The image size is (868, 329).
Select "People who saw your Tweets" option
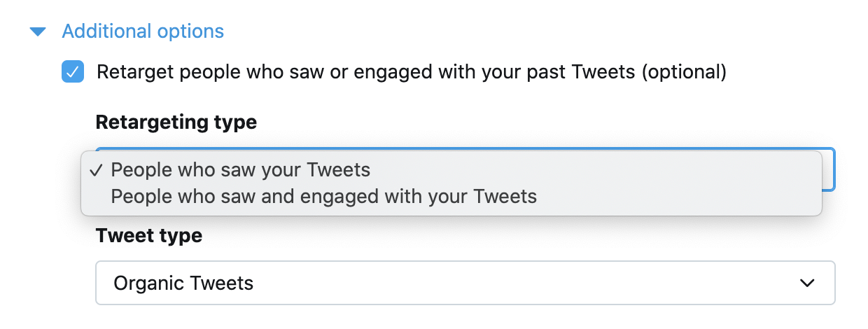(240, 170)
